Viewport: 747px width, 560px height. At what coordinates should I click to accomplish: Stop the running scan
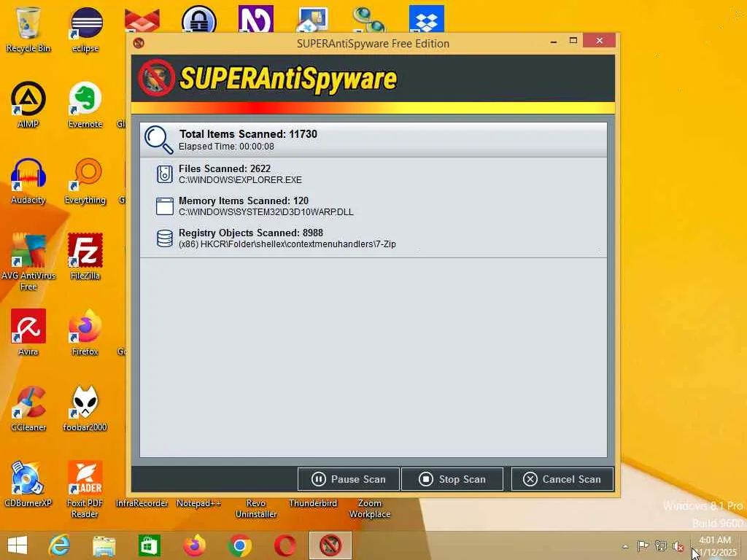tap(452, 479)
